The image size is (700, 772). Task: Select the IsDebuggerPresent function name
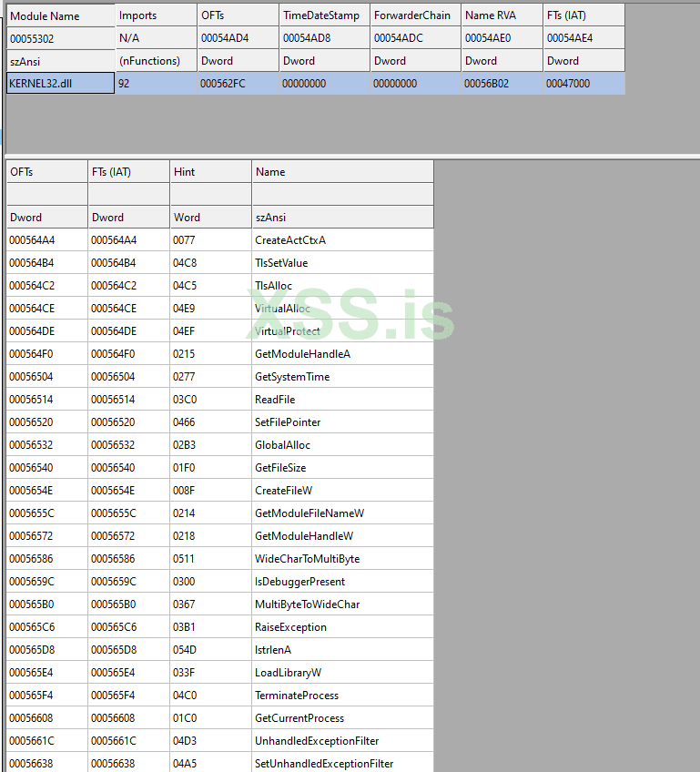[x=299, y=582]
